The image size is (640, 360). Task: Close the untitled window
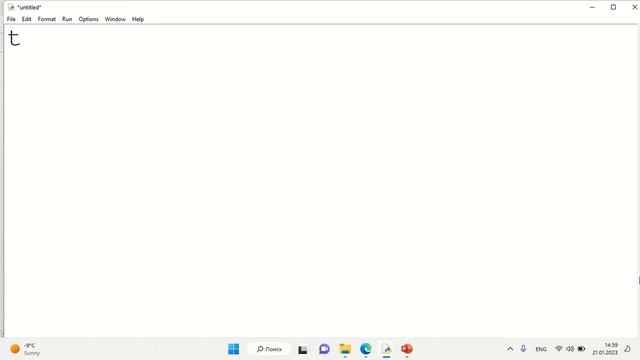634,7
